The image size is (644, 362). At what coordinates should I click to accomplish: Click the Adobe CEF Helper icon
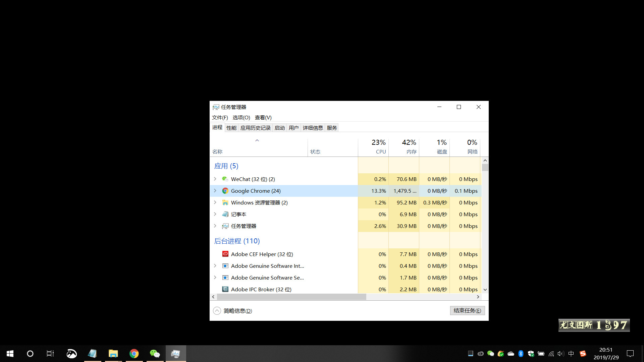tap(225, 254)
